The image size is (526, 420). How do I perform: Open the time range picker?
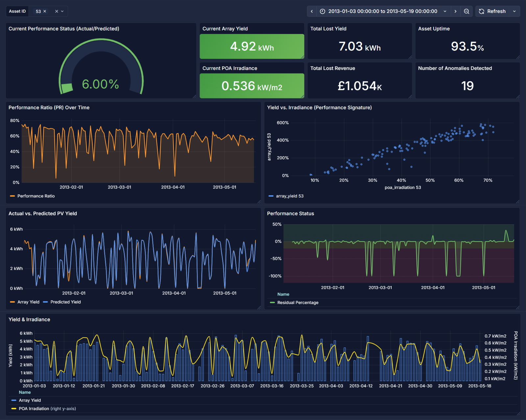click(383, 11)
